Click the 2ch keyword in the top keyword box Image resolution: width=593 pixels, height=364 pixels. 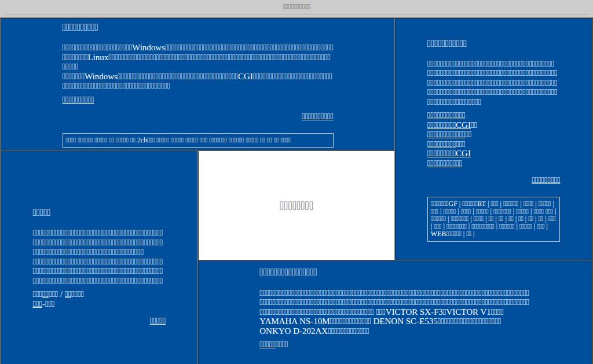tap(145, 140)
